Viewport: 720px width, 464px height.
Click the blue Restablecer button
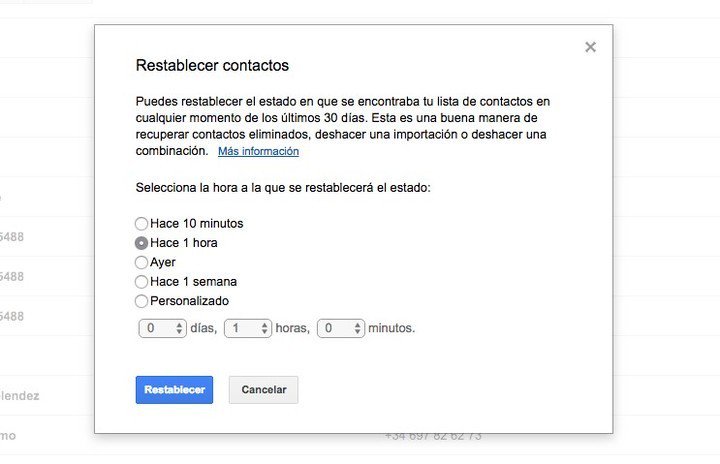(x=174, y=390)
